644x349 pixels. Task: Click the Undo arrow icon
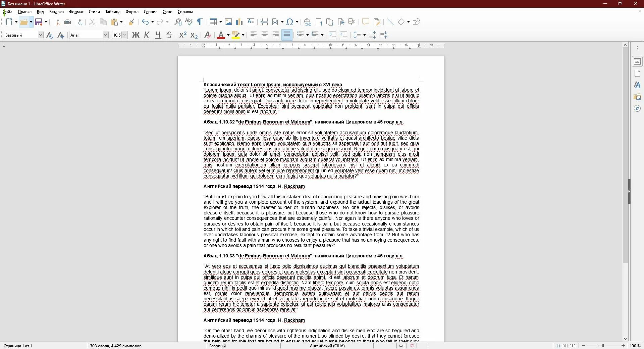tap(145, 22)
